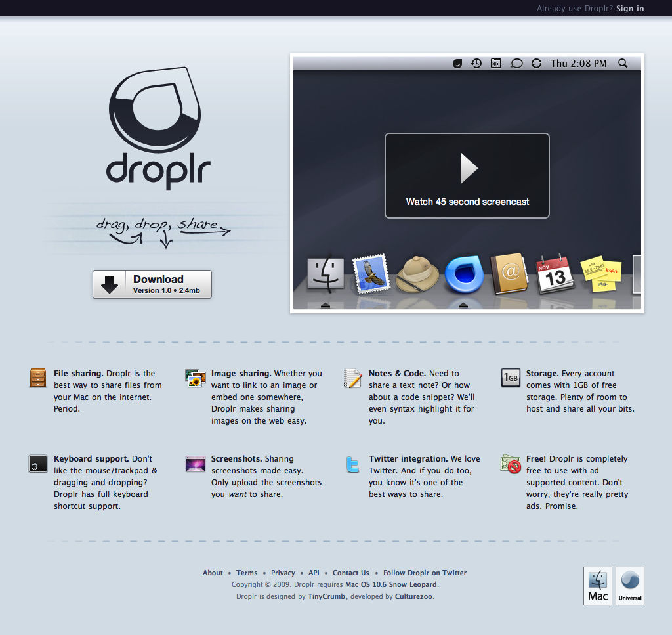The width and height of the screenshot is (672, 635).
Task: Click the 'Image sharing.' heading text
Action: (241, 374)
